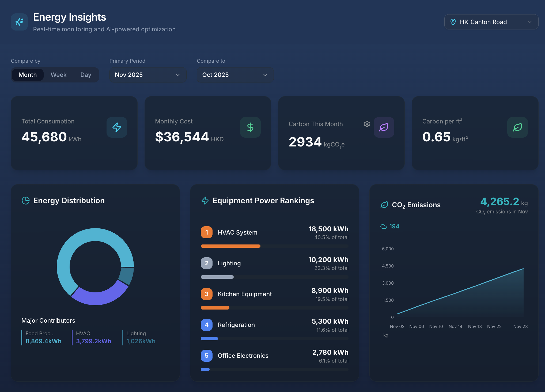
Task: Click the leaf icon beside CO₂ Emissions title
Action: (384, 205)
